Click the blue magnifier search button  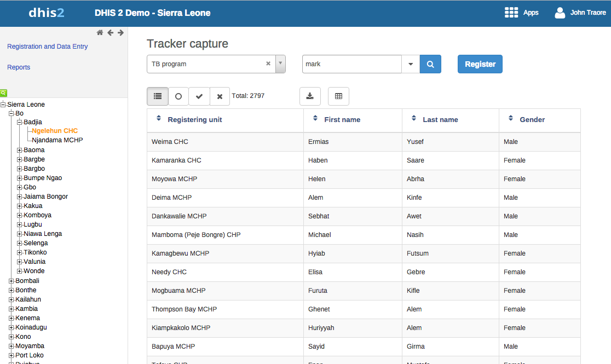(x=430, y=64)
